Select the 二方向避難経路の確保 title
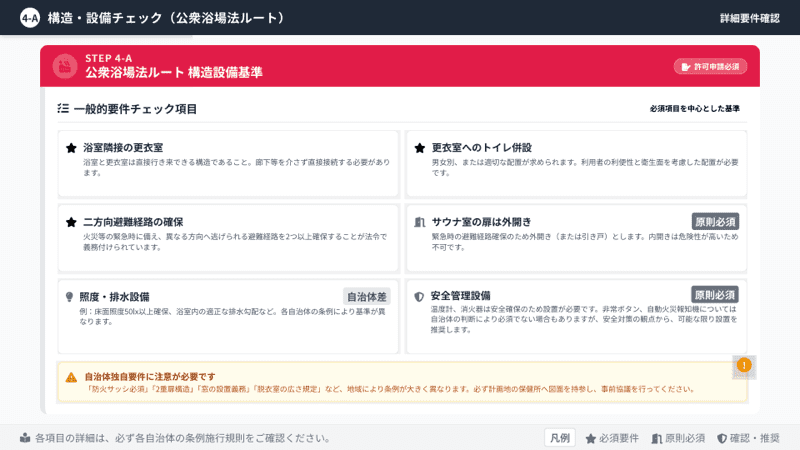 [x=133, y=222]
